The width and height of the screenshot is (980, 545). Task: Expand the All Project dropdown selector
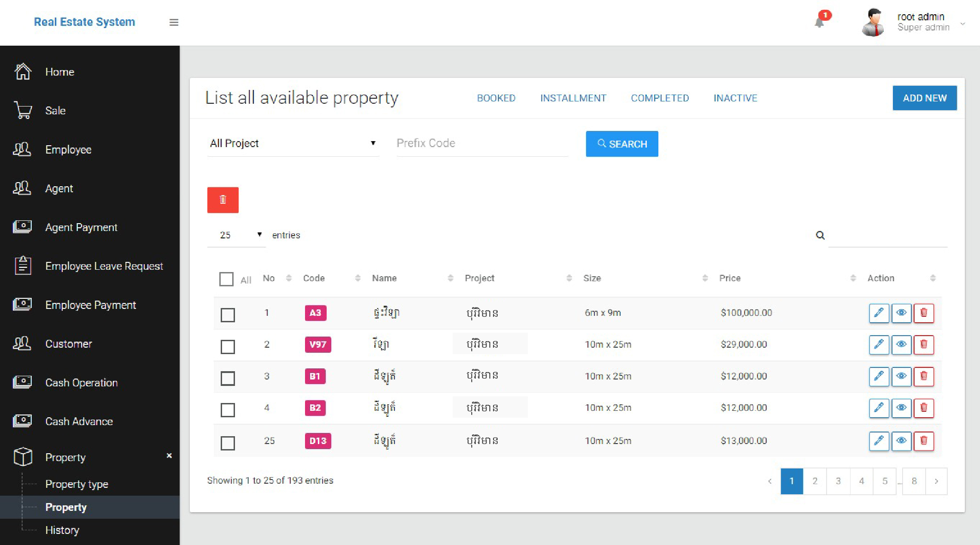click(292, 143)
